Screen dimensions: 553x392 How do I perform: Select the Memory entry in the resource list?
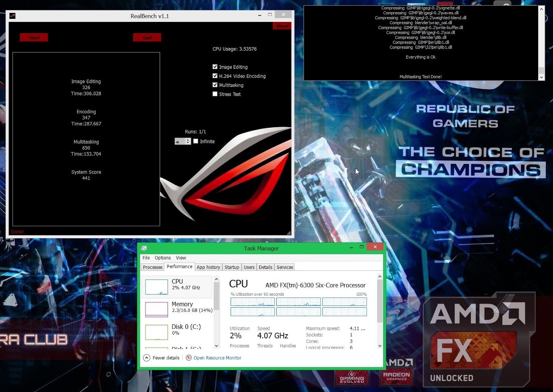(177, 309)
